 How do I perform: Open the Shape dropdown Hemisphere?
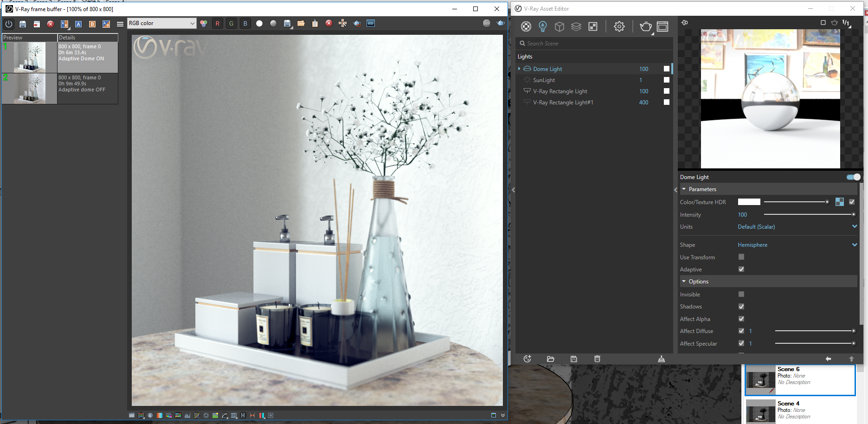coord(797,245)
